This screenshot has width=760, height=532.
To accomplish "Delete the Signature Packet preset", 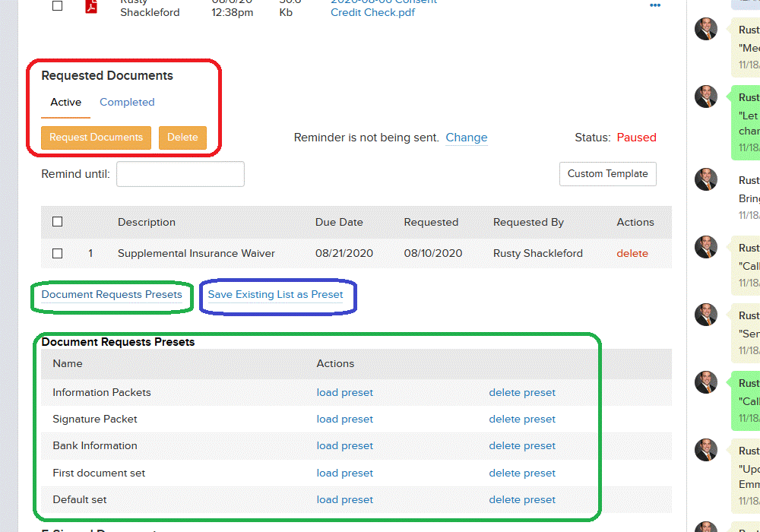I will [522, 419].
